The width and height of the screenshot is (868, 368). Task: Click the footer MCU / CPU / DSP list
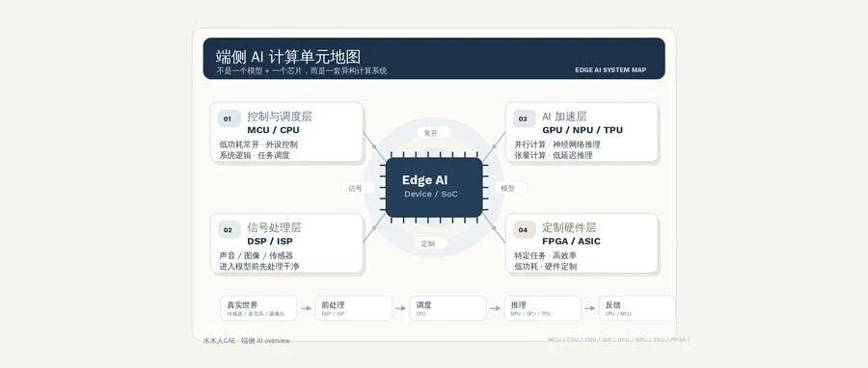click(x=619, y=340)
